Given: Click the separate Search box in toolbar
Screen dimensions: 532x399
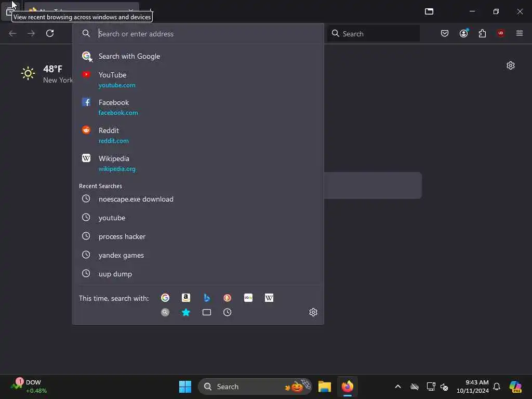Looking at the screenshot, I should (374, 33).
